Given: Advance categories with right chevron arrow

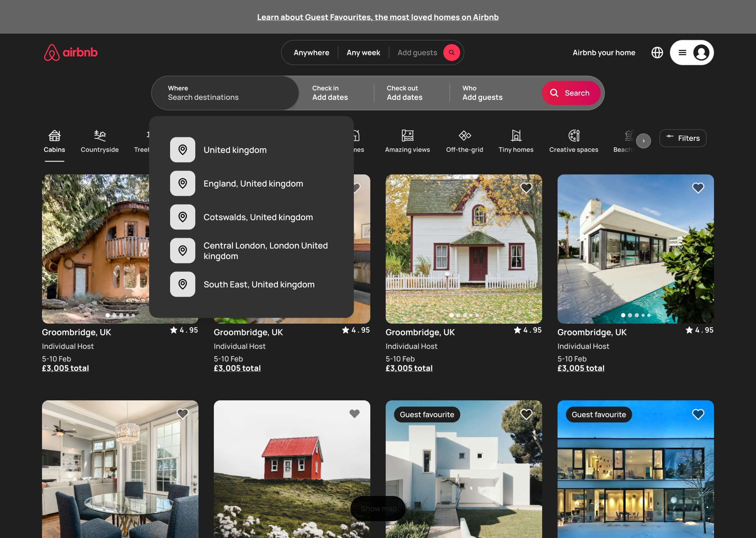Looking at the screenshot, I should (x=643, y=141).
